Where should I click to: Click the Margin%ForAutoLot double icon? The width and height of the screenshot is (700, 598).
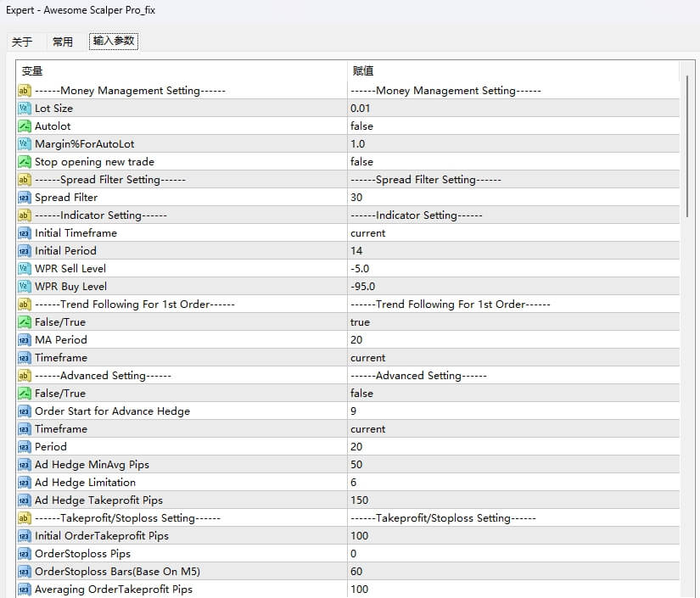24,144
